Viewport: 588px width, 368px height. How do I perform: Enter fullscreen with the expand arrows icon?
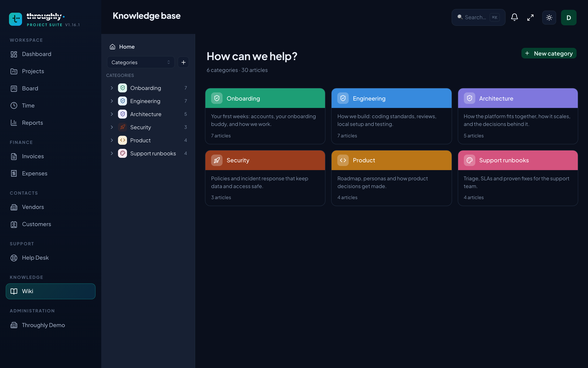[530, 18]
